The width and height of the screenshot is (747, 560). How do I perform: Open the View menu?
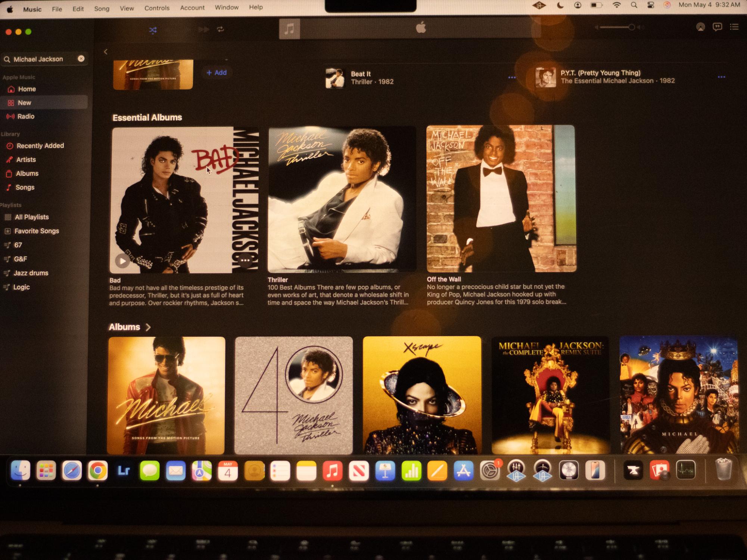click(x=127, y=8)
